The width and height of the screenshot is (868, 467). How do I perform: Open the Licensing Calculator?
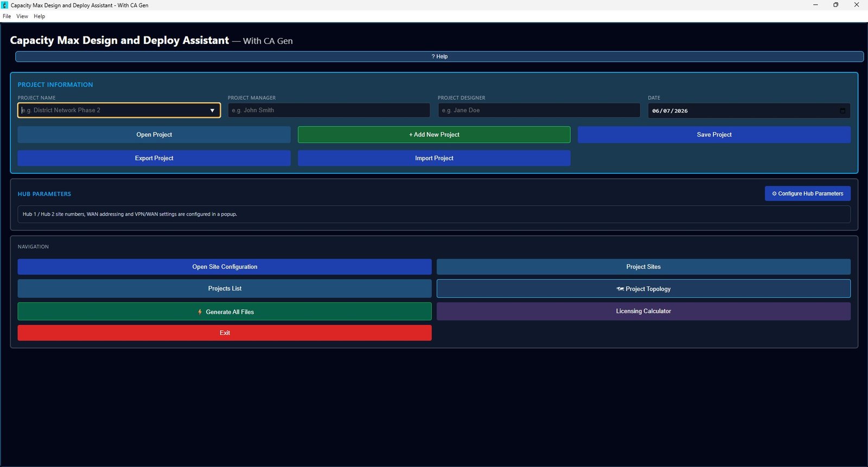click(643, 311)
